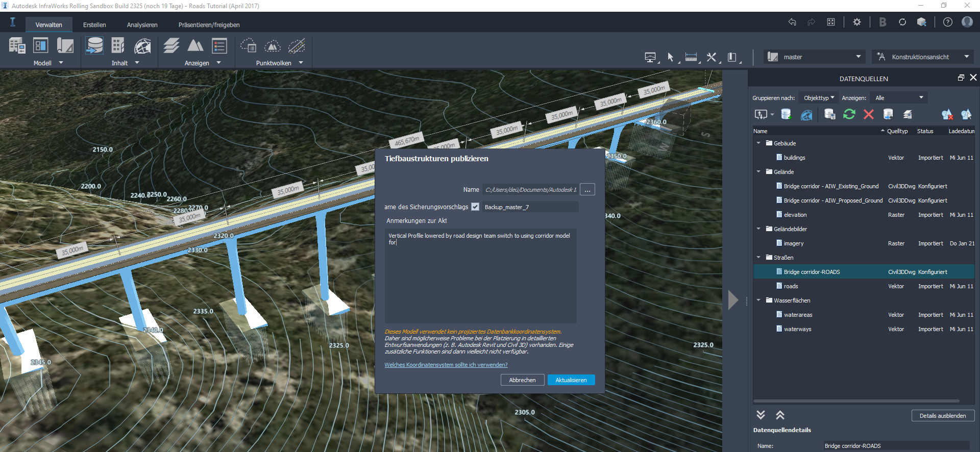Image resolution: width=980 pixels, height=452 pixels.
Task: Click the building content ribbon icon
Action: (118, 46)
